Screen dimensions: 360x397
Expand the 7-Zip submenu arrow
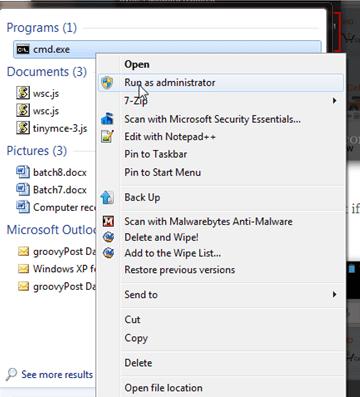coord(334,100)
